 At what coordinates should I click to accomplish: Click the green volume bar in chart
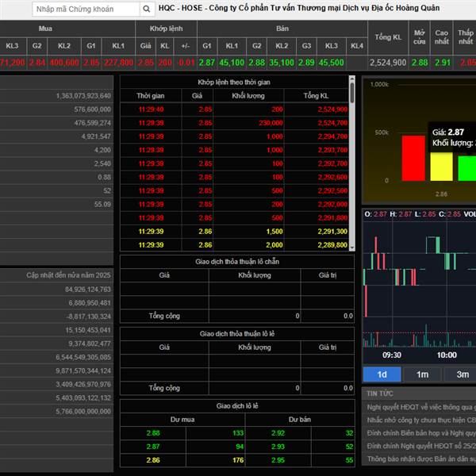point(467,167)
